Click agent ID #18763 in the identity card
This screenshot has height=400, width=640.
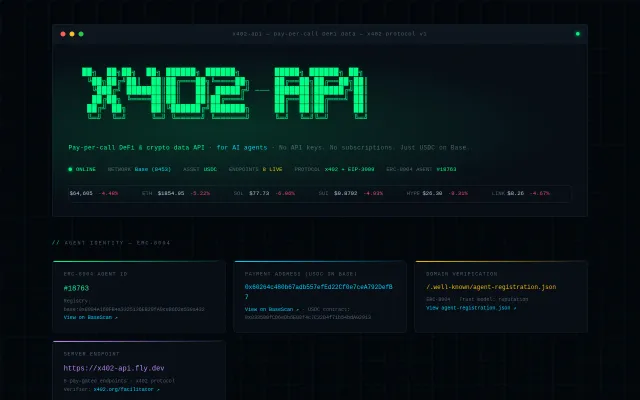click(76, 288)
